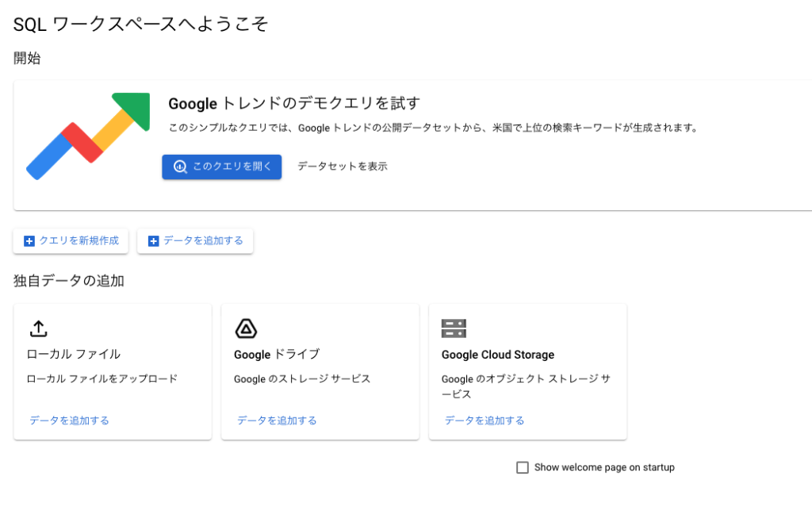Click the Google Drive triangle icon
Screen dimensions: 812x507
tap(246, 328)
